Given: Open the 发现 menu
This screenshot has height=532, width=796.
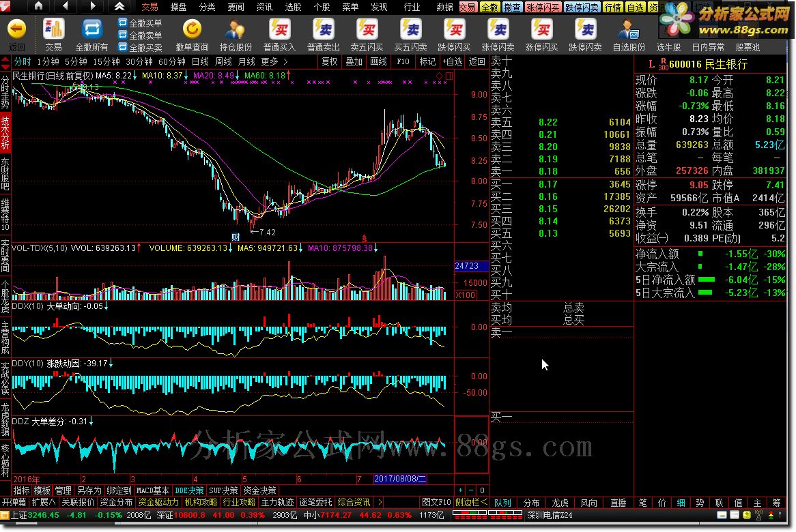Looking at the screenshot, I should [379, 7].
